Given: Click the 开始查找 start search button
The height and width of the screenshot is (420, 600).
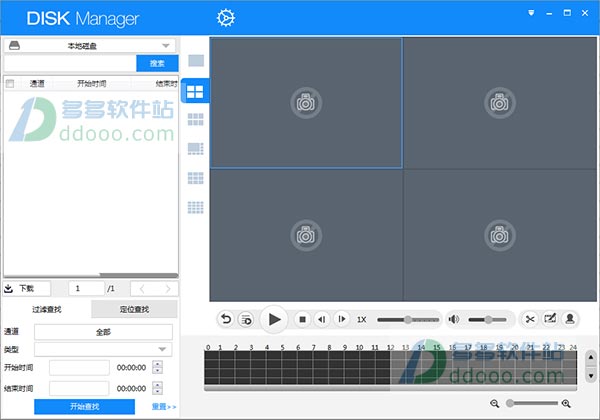Looking at the screenshot, I should [x=85, y=407].
